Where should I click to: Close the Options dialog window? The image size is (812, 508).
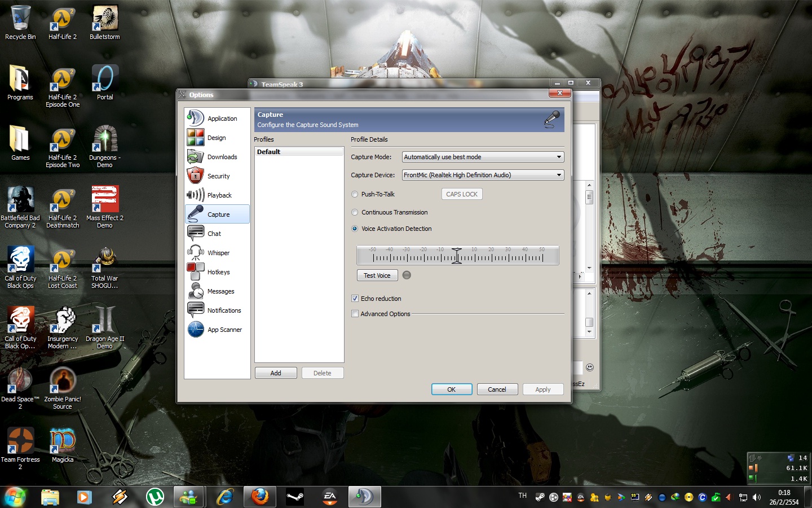click(559, 93)
